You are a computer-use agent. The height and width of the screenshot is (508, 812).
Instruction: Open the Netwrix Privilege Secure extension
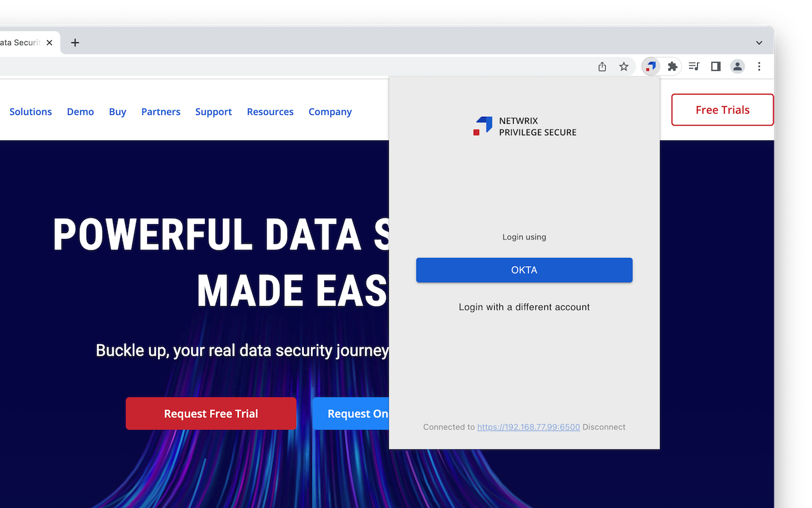pos(650,66)
